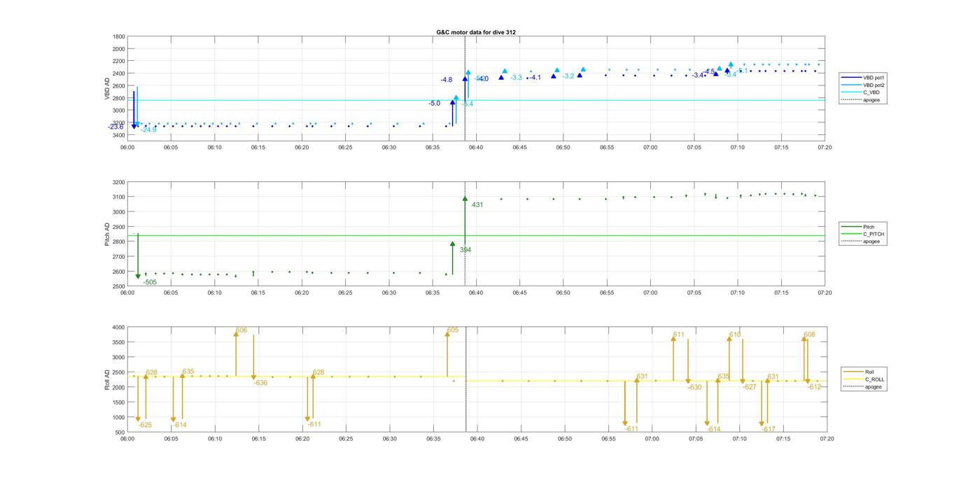
Task: Click the '606' roll data label
Action: coord(241,330)
